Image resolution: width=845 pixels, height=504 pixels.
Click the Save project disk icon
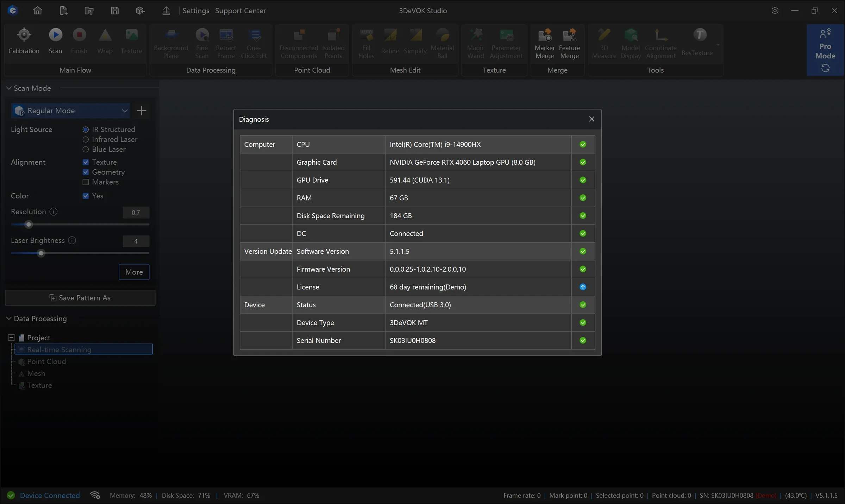pyautogui.click(x=115, y=11)
